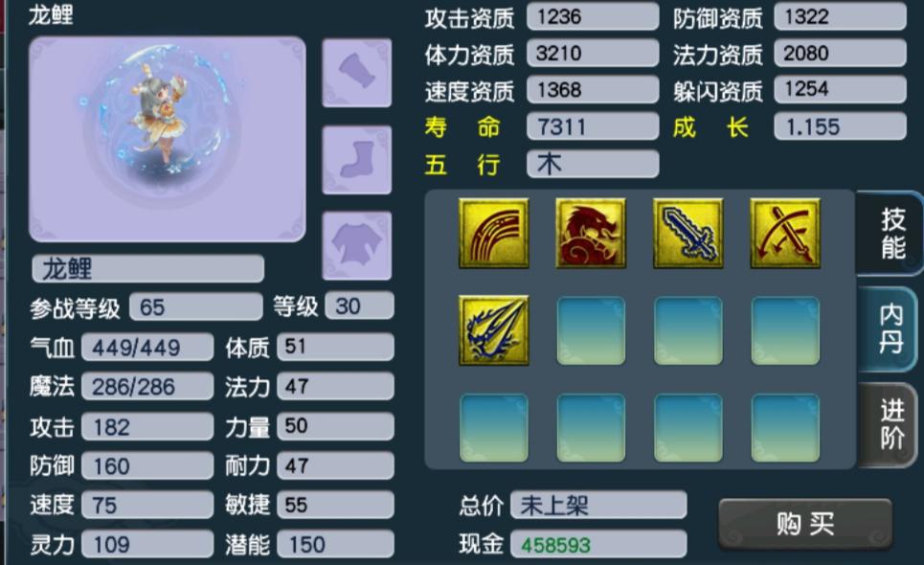Click the 潜能 150 value field
924x565 pixels.
335,544
